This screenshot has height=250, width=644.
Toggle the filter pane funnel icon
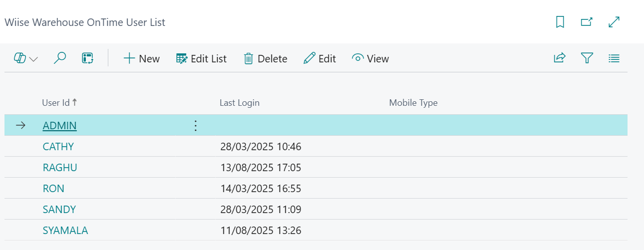(x=587, y=58)
